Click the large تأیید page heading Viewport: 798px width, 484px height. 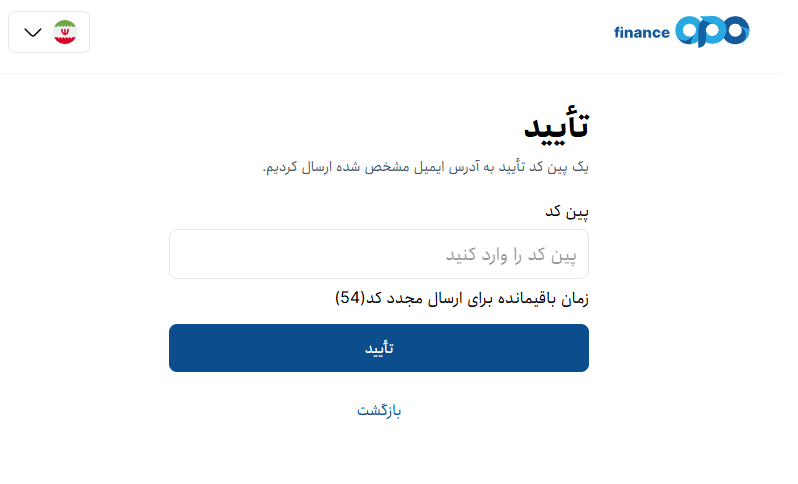pyautogui.click(x=556, y=127)
